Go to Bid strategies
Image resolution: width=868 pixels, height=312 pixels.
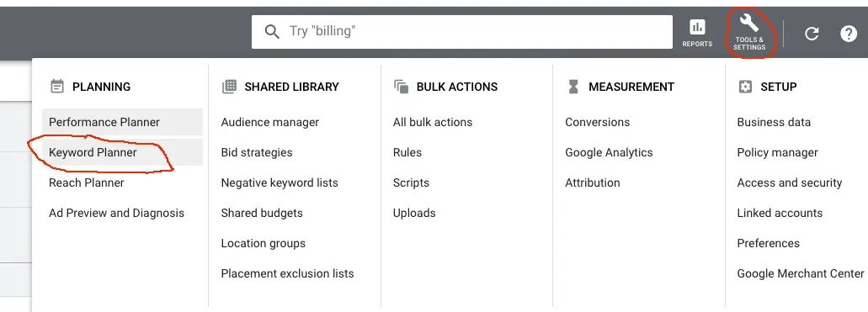tap(256, 152)
